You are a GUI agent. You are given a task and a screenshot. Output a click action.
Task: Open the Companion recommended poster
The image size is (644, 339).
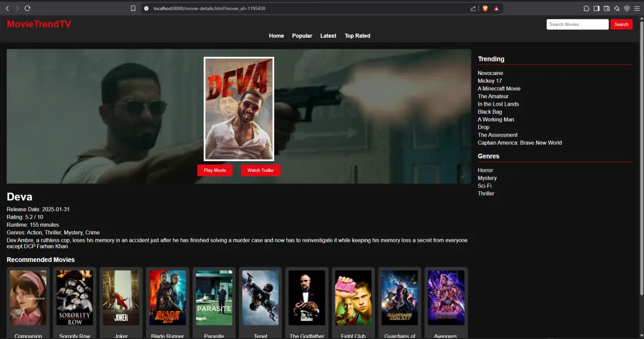[x=28, y=298]
